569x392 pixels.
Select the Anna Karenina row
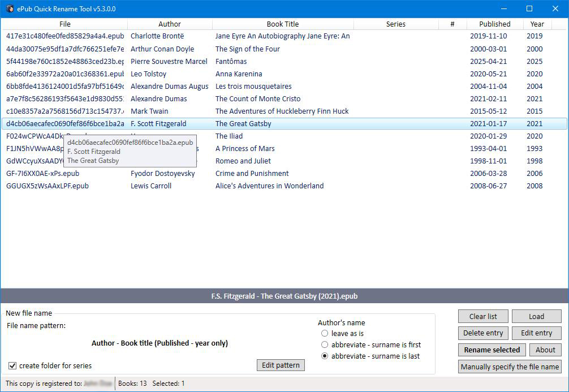point(239,74)
